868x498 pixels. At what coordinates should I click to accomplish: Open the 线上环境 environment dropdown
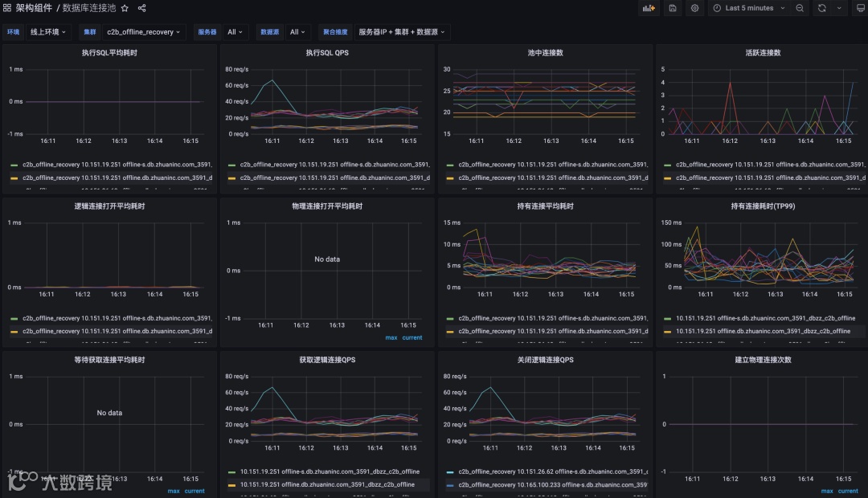48,32
